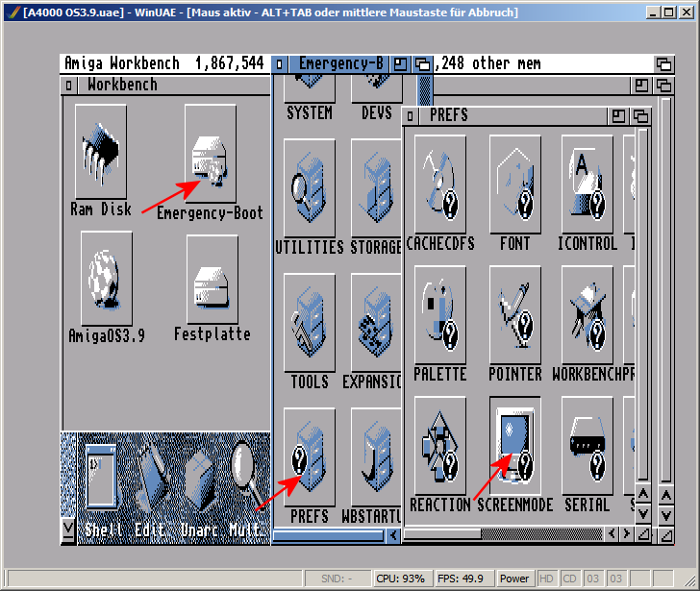The image size is (700, 591).
Task: Click the PREFS window scroll left arrow
Action: (612, 533)
